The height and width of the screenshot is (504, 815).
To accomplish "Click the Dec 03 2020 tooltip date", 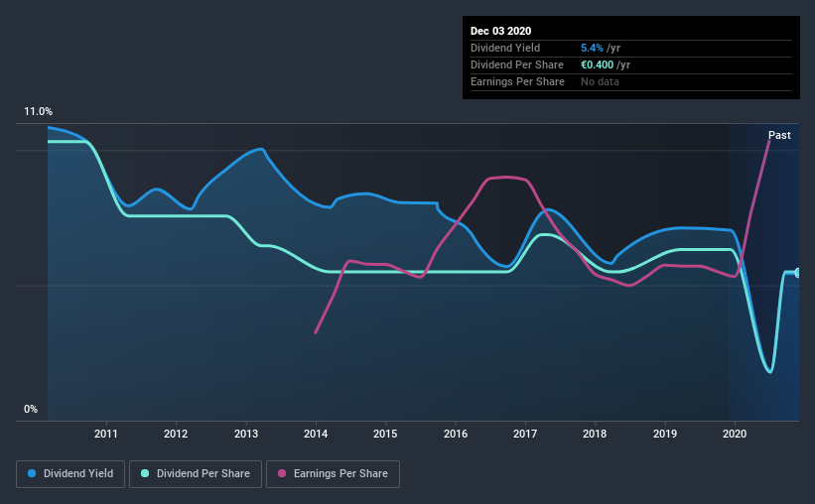I will click(x=500, y=31).
